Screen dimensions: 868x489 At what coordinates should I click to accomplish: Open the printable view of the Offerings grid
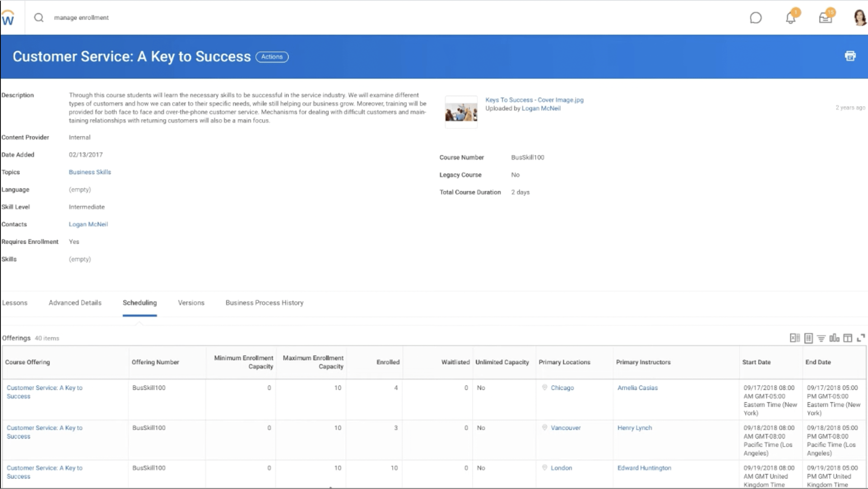coord(808,338)
